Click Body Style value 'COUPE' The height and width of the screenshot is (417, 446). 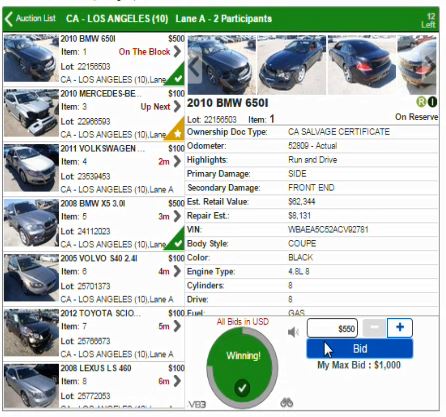coord(302,244)
